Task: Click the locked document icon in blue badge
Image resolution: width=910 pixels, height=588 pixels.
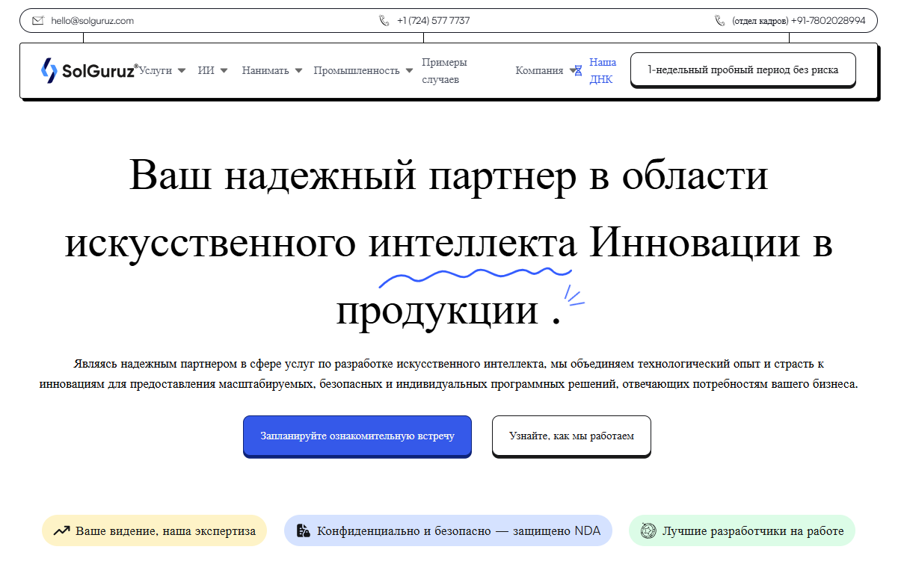Action: (x=303, y=531)
